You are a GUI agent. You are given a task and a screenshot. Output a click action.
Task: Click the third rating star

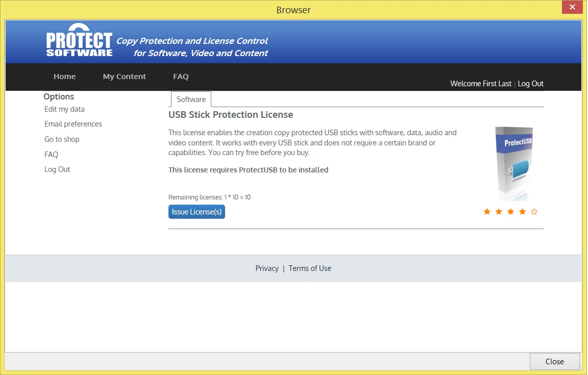tap(510, 212)
